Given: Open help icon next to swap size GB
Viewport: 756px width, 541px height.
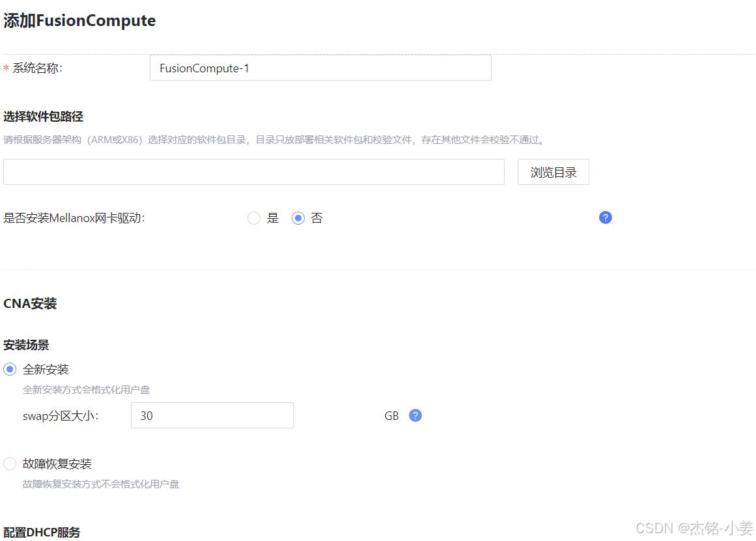Looking at the screenshot, I should tap(415, 415).
